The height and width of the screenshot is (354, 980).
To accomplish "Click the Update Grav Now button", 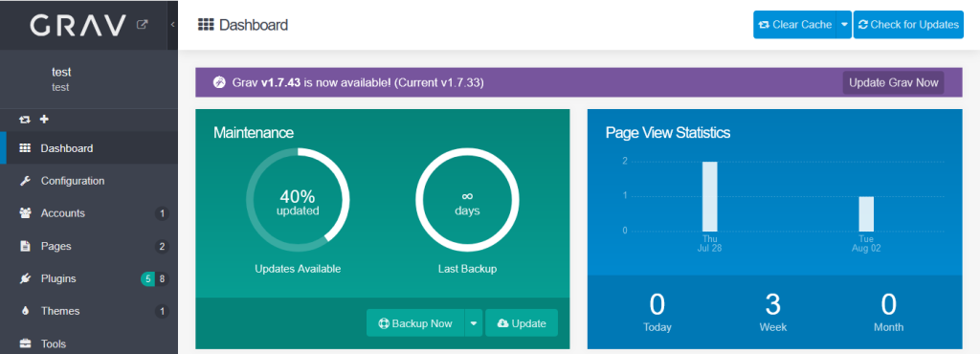I will point(893,82).
